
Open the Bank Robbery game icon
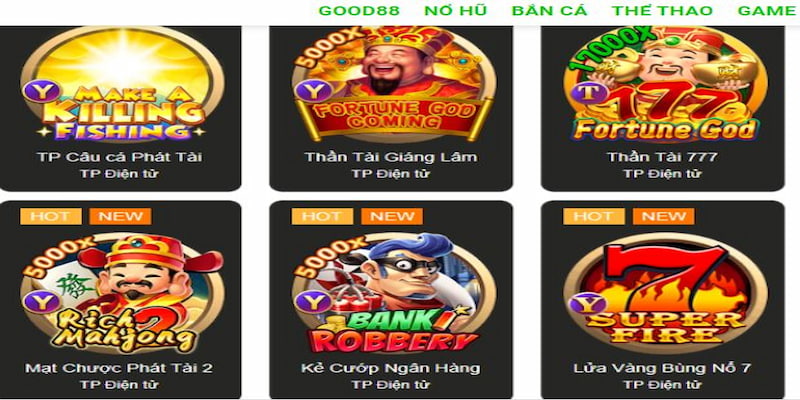pos(393,293)
